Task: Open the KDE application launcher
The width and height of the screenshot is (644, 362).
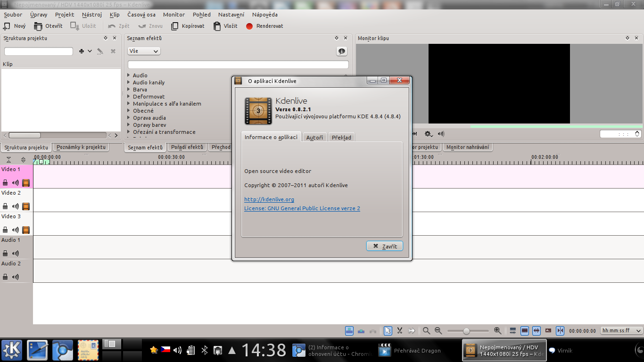Action: (12, 350)
